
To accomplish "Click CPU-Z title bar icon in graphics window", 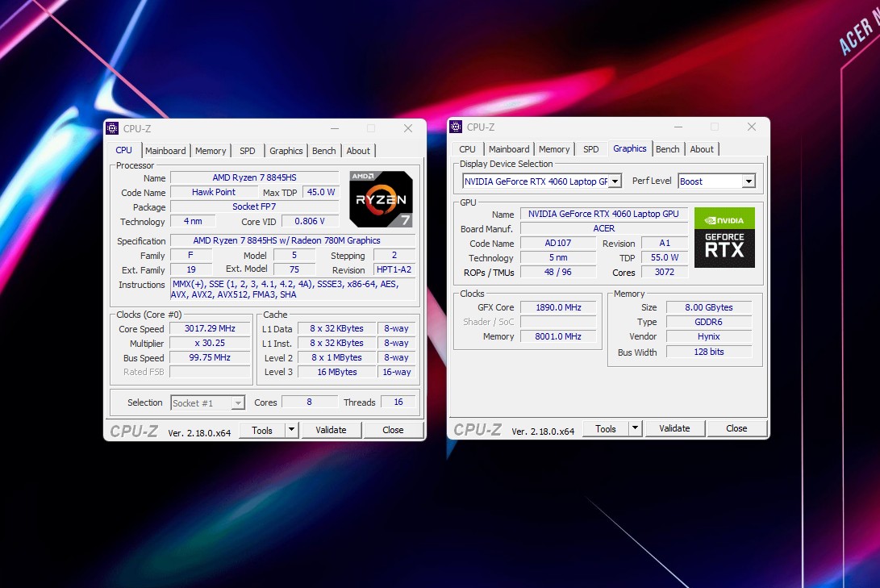I will coord(457,127).
